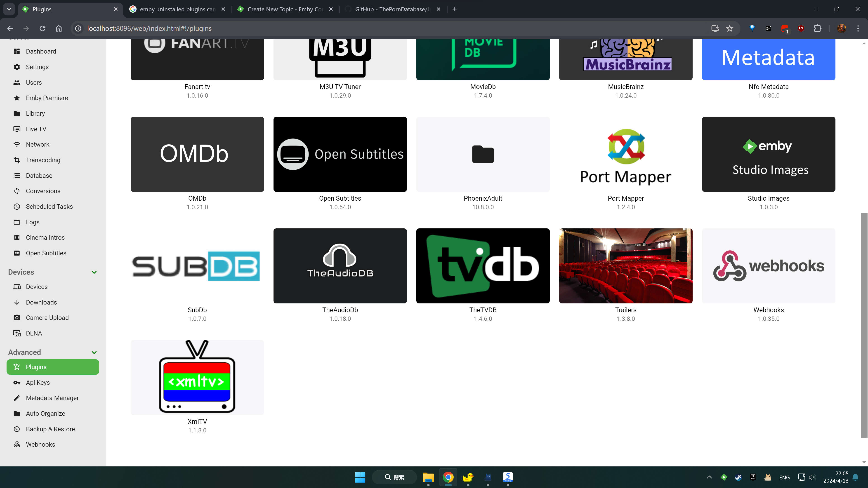Open Emby Premiere
The image size is (868, 488).
(x=47, y=98)
